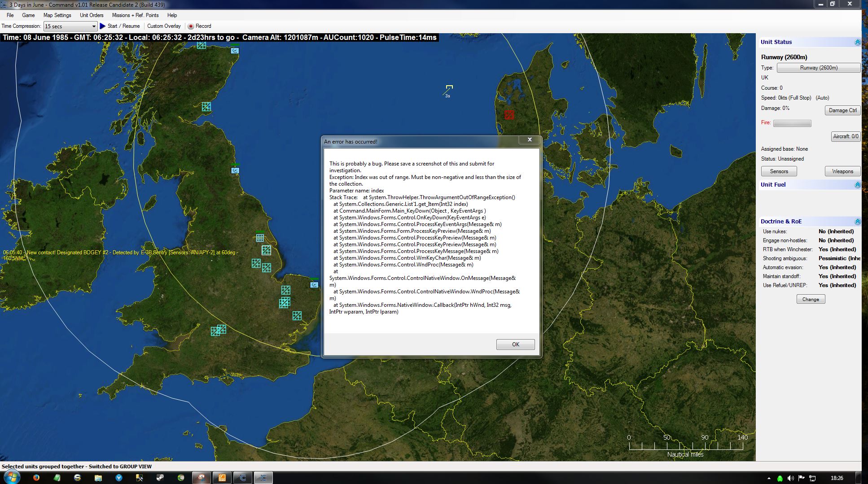Click the 'Status: Unassigned' text
868x484 pixels.
[782, 159]
